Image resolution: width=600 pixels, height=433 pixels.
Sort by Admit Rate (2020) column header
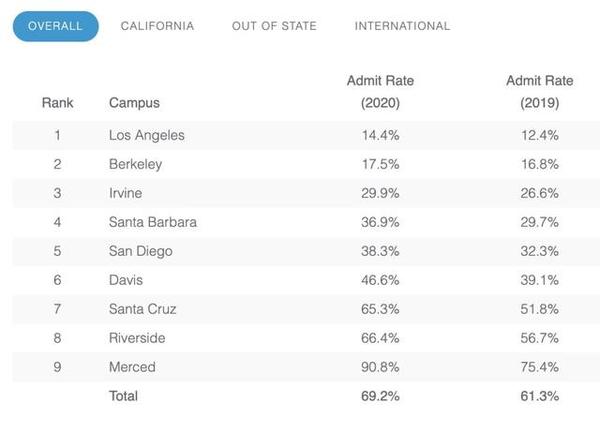click(x=380, y=91)
